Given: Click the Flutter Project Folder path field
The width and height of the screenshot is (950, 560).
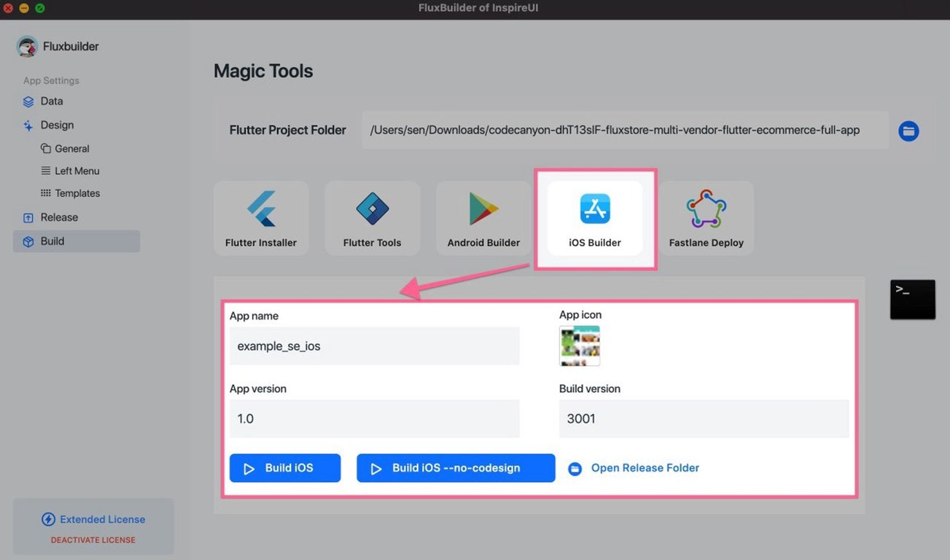Looking at the screenshot, I should (625, 131).
